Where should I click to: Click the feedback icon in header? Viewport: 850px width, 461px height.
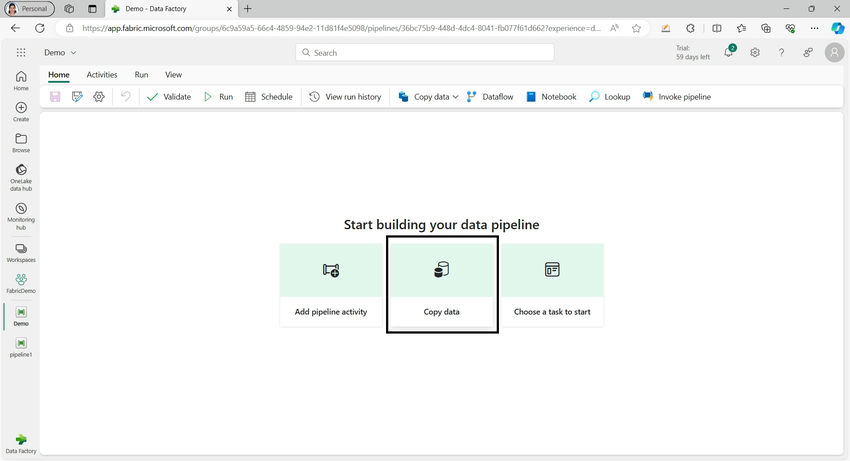[x=808, y=53]
